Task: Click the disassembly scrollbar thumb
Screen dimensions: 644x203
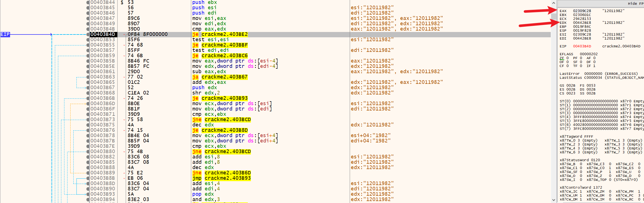Action: coord(554,17)
